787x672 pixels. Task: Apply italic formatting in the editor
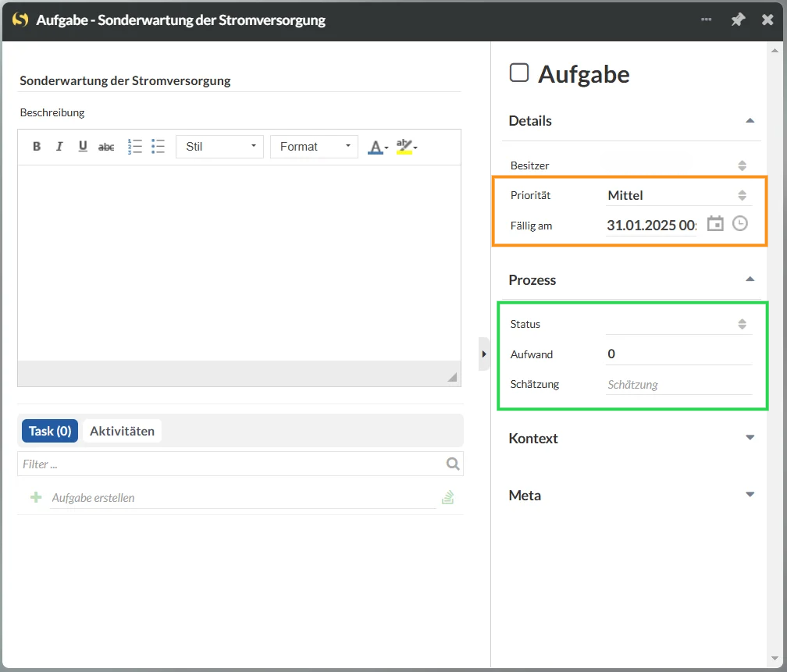(59, 147)
